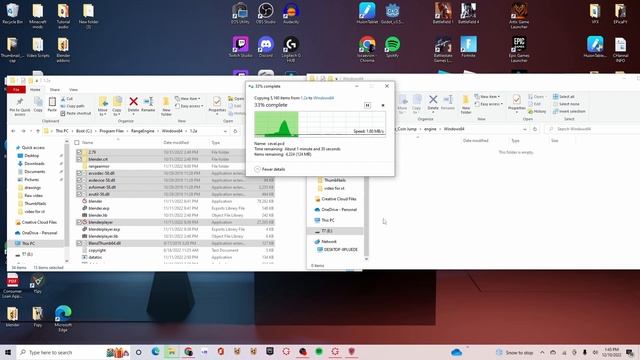The width and height of the screenshot is (640, 360).
Task: Uncheck the BlendThumb64.dll checkbox
Action: (79, 243)
